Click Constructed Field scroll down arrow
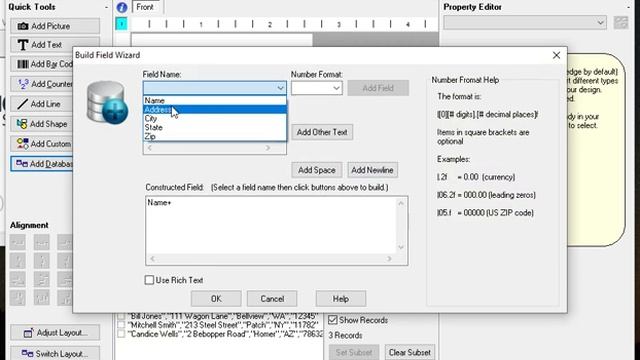Screen dimensions: 640x360 401,247
